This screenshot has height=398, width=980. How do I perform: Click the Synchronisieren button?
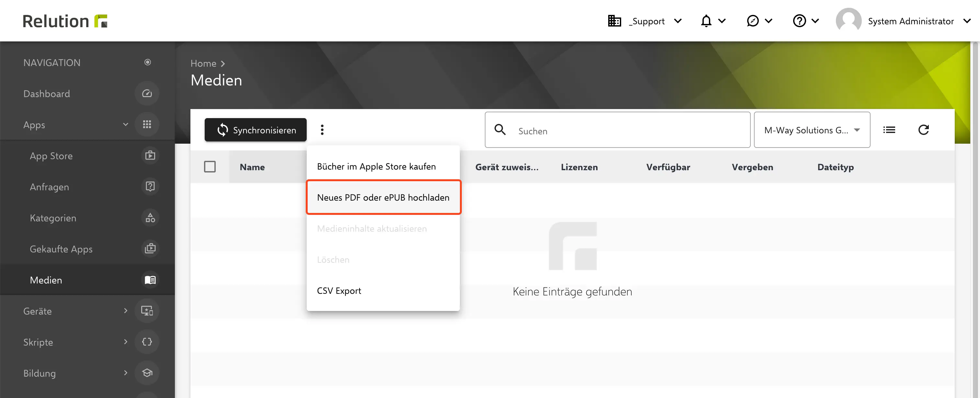(255, 130)
